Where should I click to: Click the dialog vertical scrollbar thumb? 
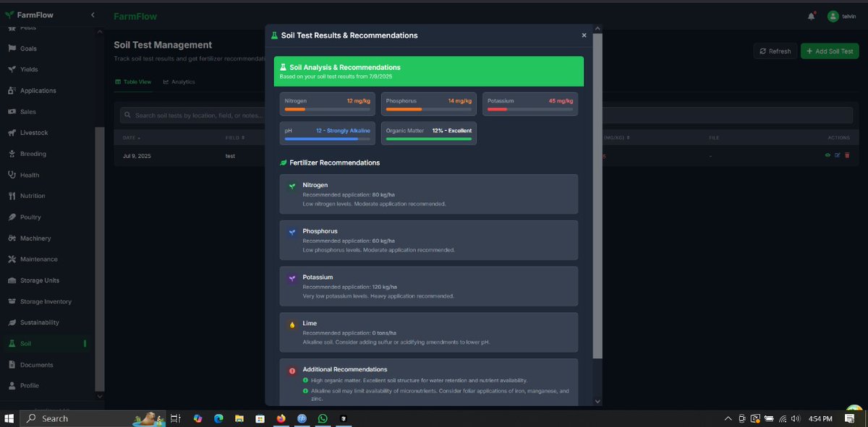tap(597, 195)
